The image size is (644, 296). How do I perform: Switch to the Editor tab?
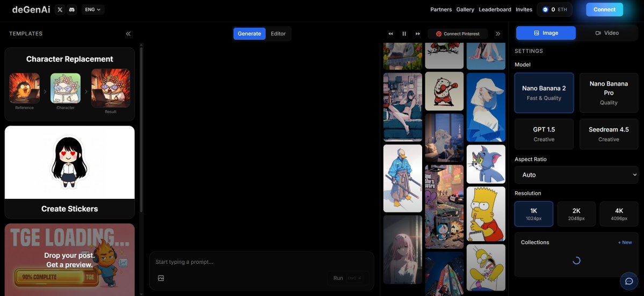(x=278, y=34)
